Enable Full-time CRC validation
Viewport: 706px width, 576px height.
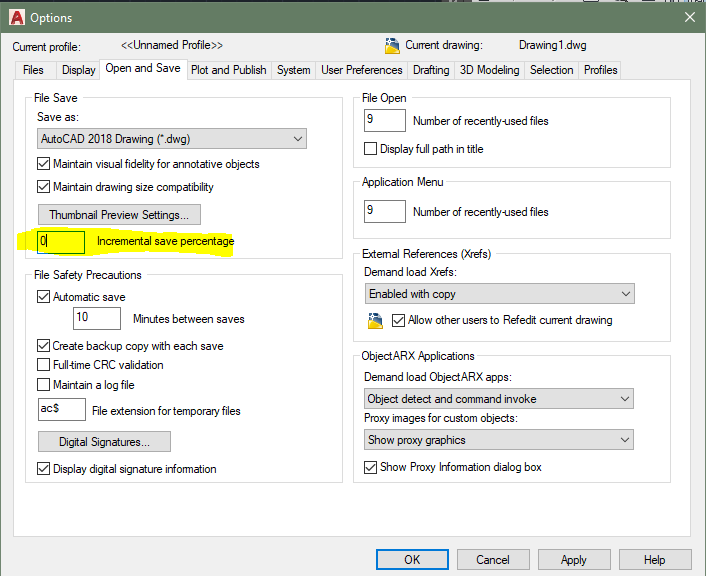pos(44,365)
